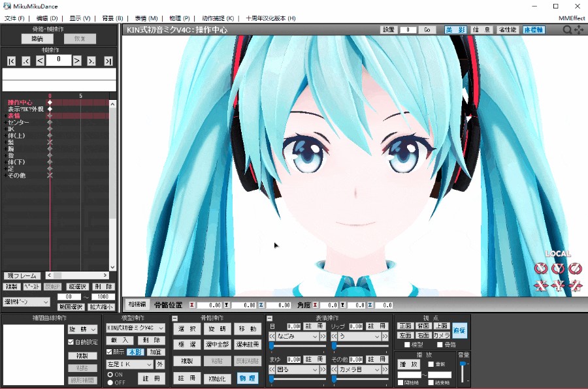Click the magnifier zoom icon in viewport header
Viewport: 588px width, 389px height.
pyautogui.click(x=567, y=29)
